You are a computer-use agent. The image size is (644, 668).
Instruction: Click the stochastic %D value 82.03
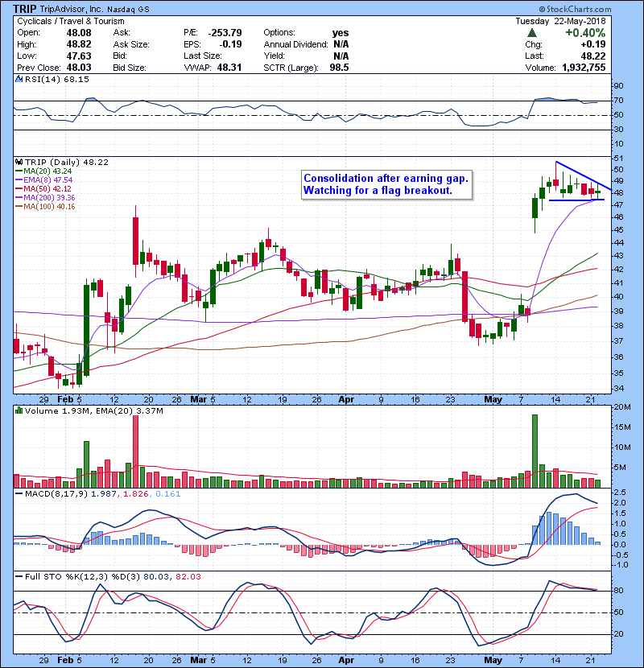click(x=188, y=576)
